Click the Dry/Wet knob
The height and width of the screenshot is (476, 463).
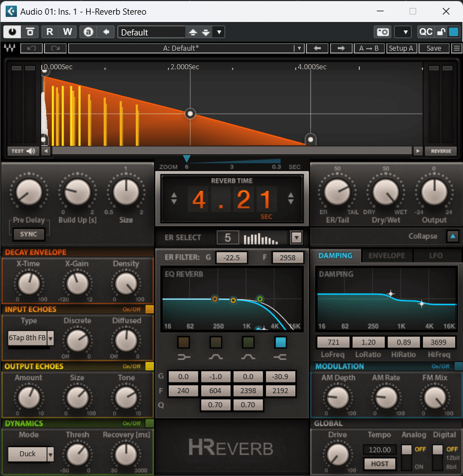click(x=386, y=192)
